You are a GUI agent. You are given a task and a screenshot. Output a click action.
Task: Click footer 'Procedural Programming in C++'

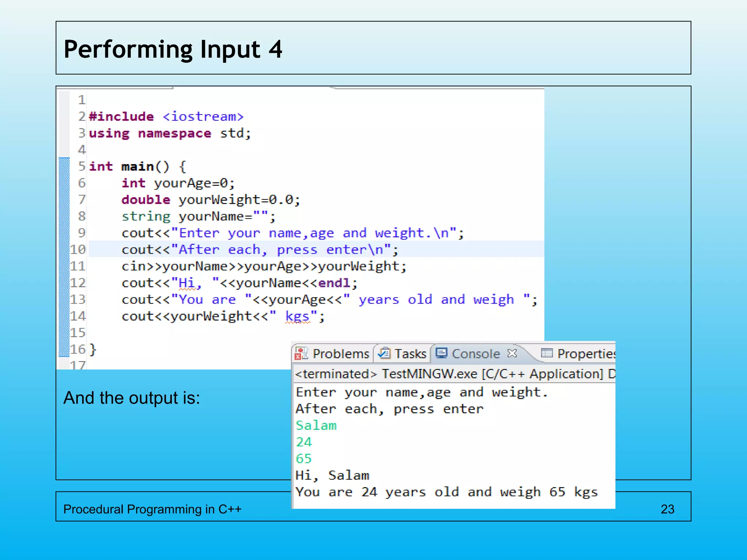(152, 509)
